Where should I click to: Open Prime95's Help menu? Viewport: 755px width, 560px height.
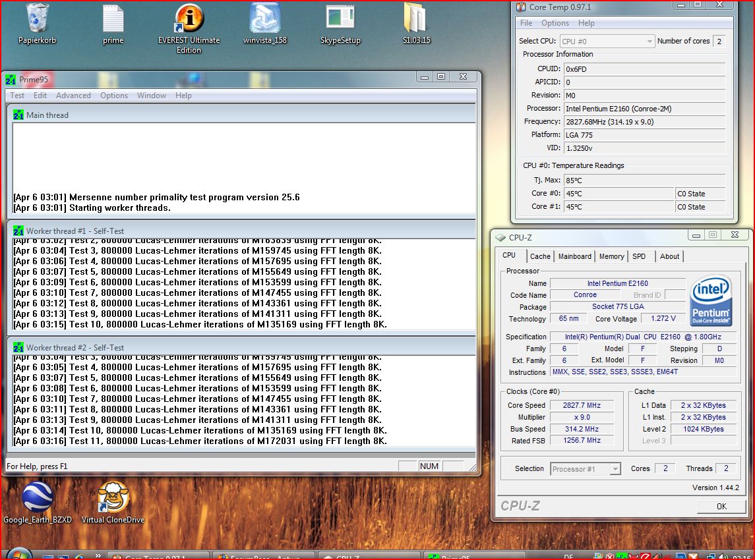[x=183, y=96]
